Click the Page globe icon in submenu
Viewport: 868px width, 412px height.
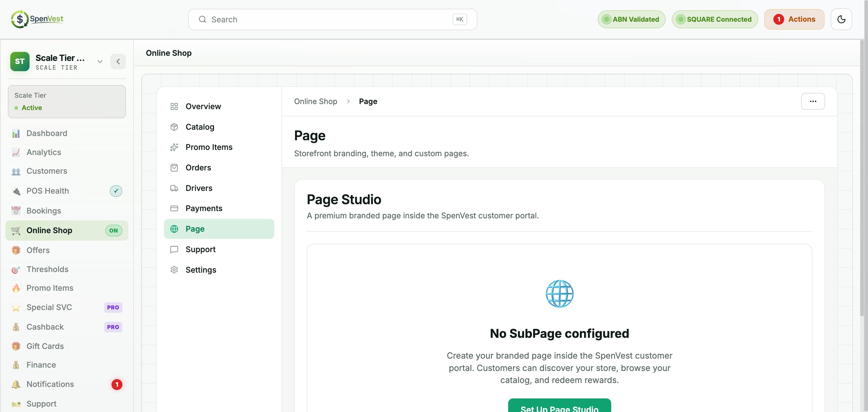(x=174, y=229)
